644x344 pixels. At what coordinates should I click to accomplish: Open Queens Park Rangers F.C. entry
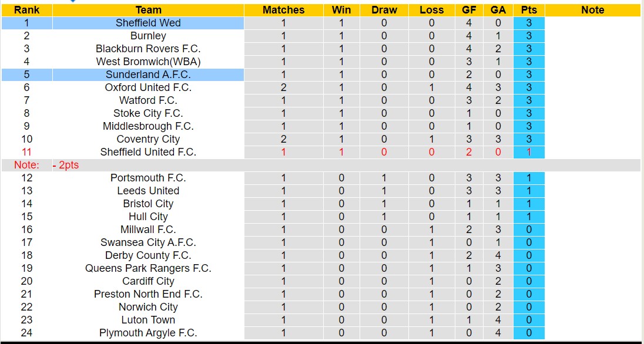(x=148, y=268)
